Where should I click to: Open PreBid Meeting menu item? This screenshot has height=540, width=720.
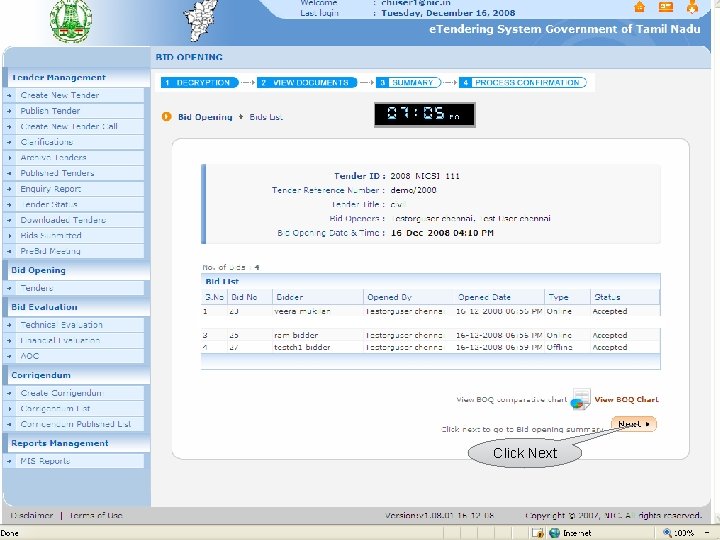pyautogui.click(x=50, y=251)
